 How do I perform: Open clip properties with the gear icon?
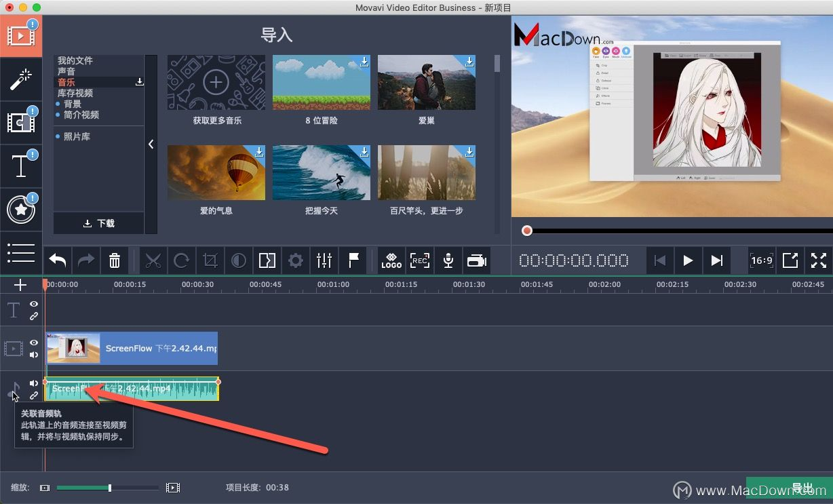(296, 260)
